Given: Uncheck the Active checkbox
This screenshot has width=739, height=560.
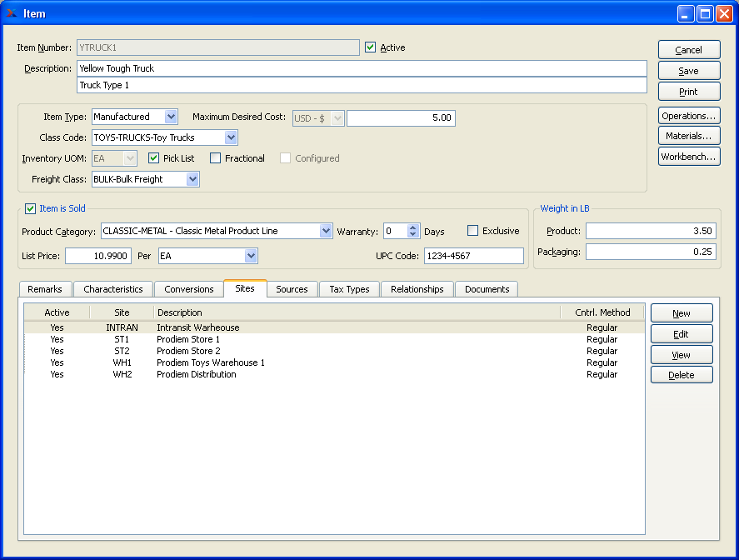Looking at the screenshot, I should coord(371,48).
